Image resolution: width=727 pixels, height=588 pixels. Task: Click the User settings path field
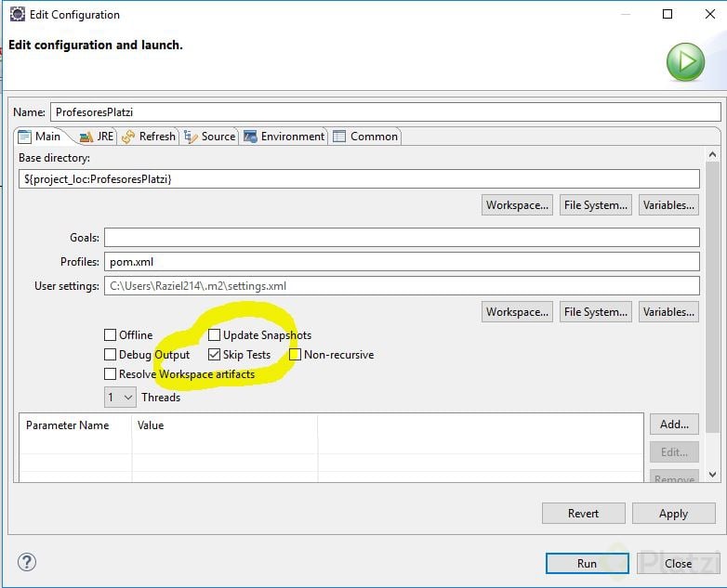pyautogui.click(x=402, y=285)
